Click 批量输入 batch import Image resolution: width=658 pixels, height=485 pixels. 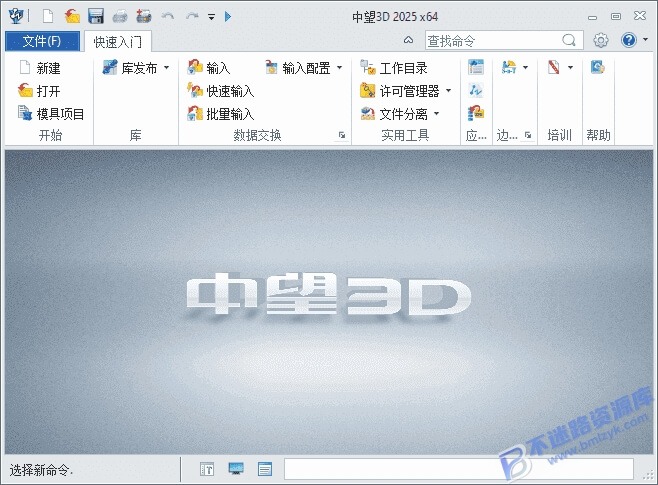coord(221,114)
